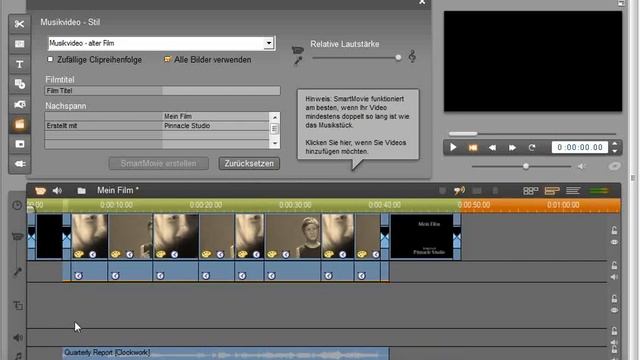This screenshot has width=640, height=360.
Task: Open the title text tool
Action: (x=19, y=64)
